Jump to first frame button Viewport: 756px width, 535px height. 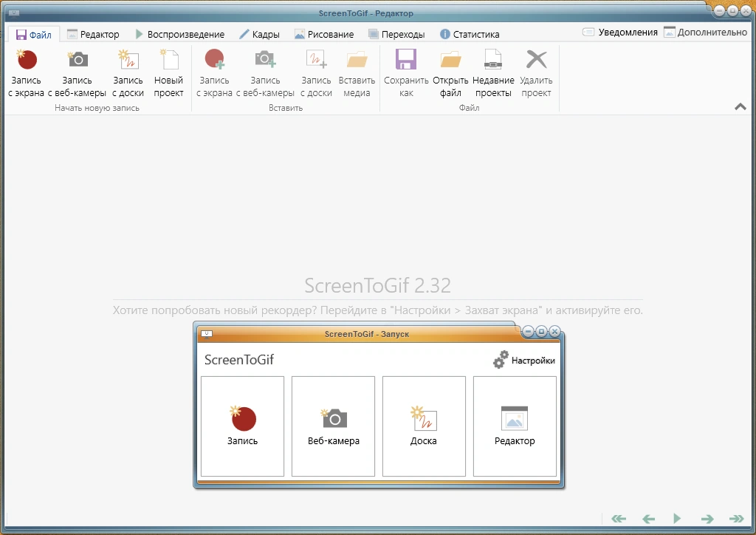tap(619, 519)
